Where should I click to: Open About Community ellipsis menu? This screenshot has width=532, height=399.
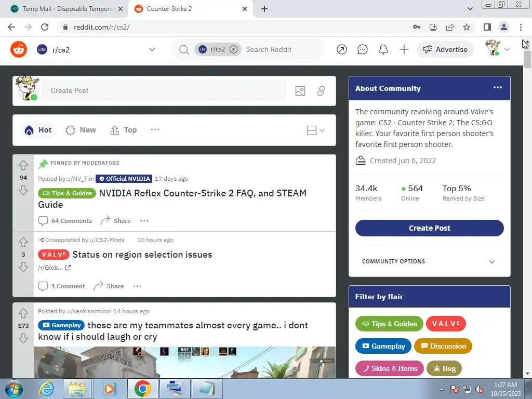497,87
